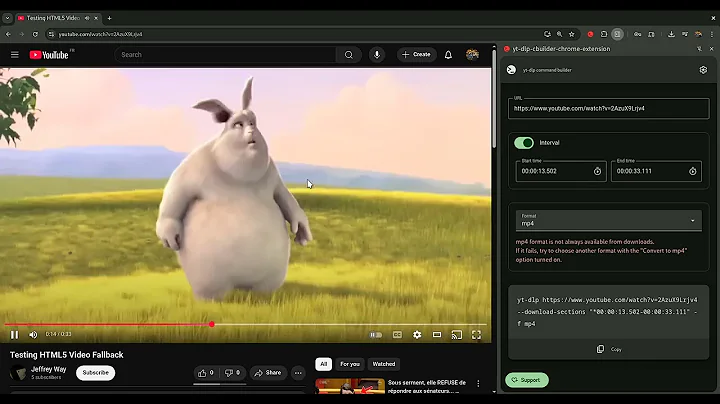720x404 pixels.
Task: Pin the side panel
Action: (x=699, y=49)
